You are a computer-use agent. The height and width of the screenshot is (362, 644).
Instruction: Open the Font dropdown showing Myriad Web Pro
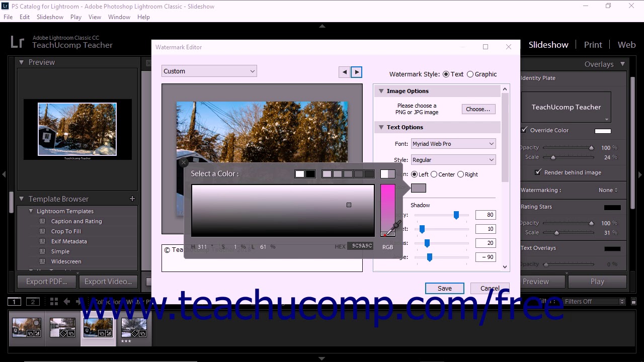tap(453, 144)
